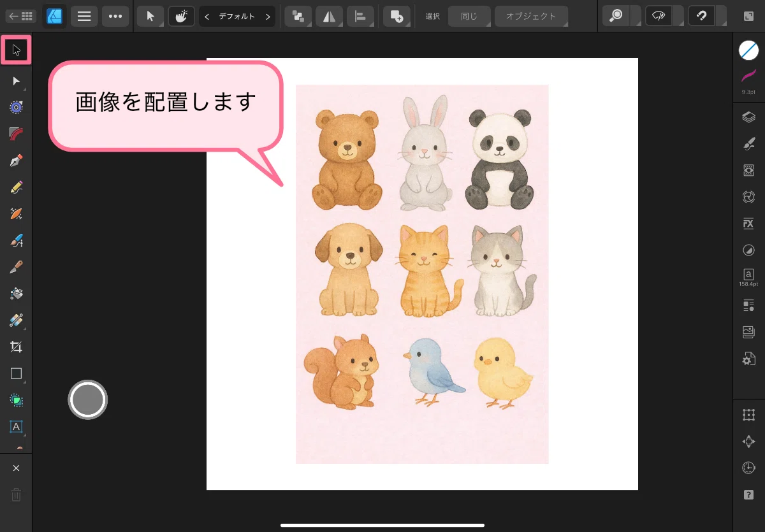Open the History panel
The width and height of the screenshot is (765, 532).
(x=748, y=468)
